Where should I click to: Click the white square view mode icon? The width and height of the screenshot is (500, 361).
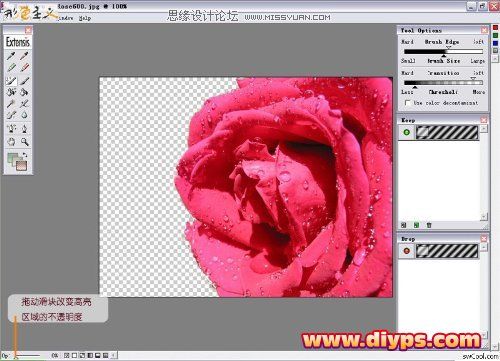tap(74, 356)
